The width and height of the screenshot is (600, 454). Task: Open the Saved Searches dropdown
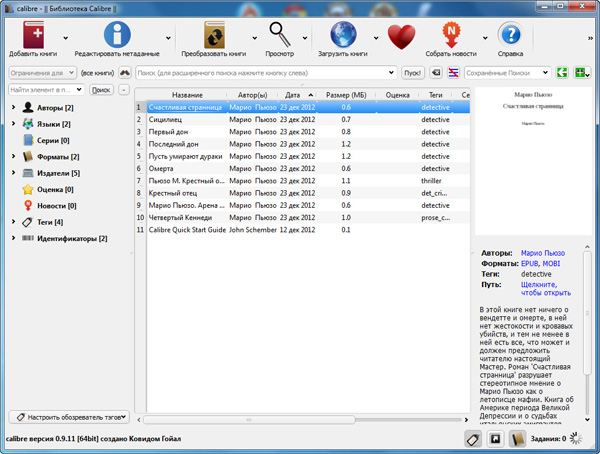pyautogui.click(x=544, y=73)
